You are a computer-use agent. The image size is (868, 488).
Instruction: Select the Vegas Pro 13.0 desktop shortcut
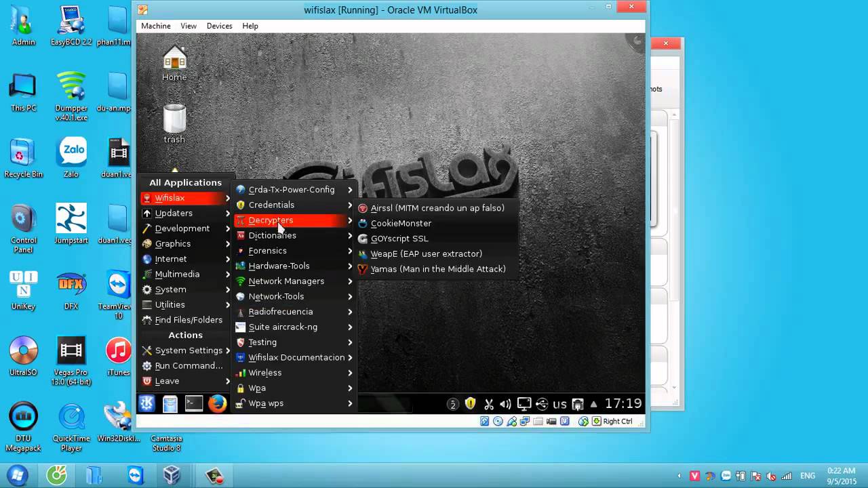coord(71,361)
